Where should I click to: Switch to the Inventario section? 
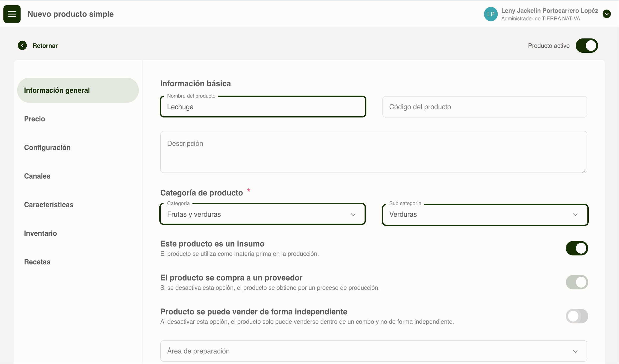pos(41,233)
